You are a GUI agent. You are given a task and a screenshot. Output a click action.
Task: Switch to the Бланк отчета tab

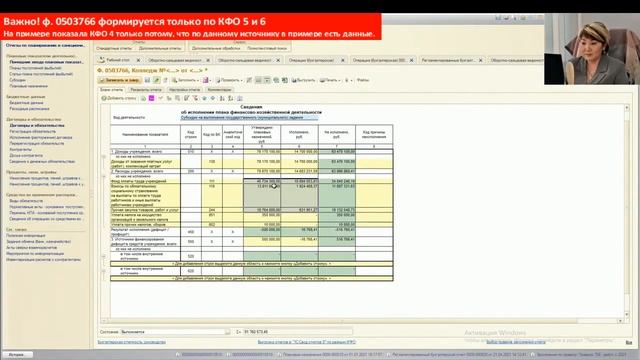point(111,89)
